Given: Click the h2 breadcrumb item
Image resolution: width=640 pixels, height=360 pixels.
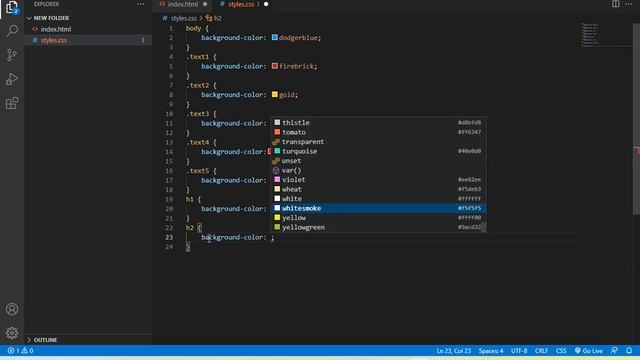Looking at the screenshot, I should [218, 18].
